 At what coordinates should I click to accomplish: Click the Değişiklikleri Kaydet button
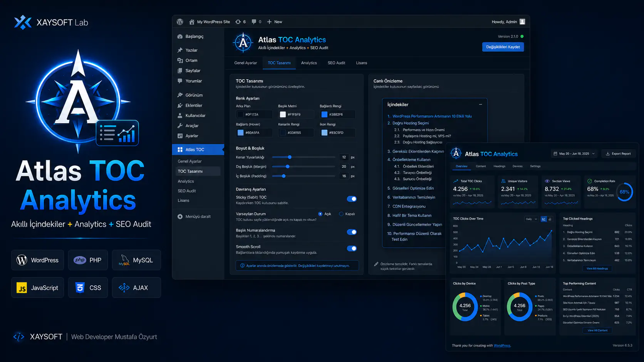(503, 47)
